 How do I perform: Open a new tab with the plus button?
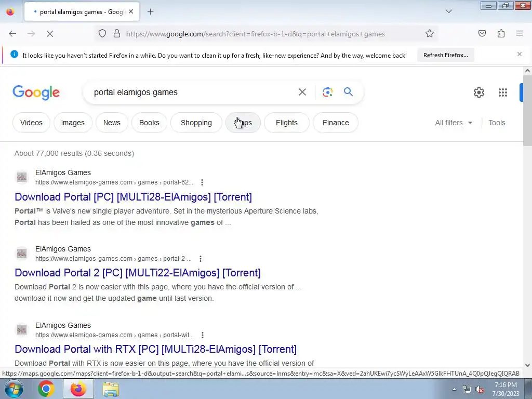coord(150,12)
